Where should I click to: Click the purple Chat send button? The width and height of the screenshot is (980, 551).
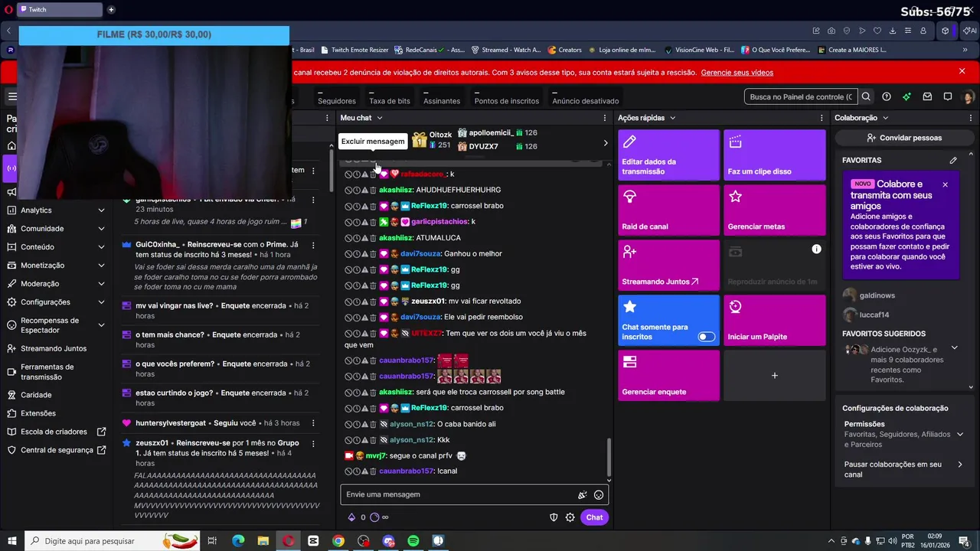pyautogui.click(x=595, y=517)
